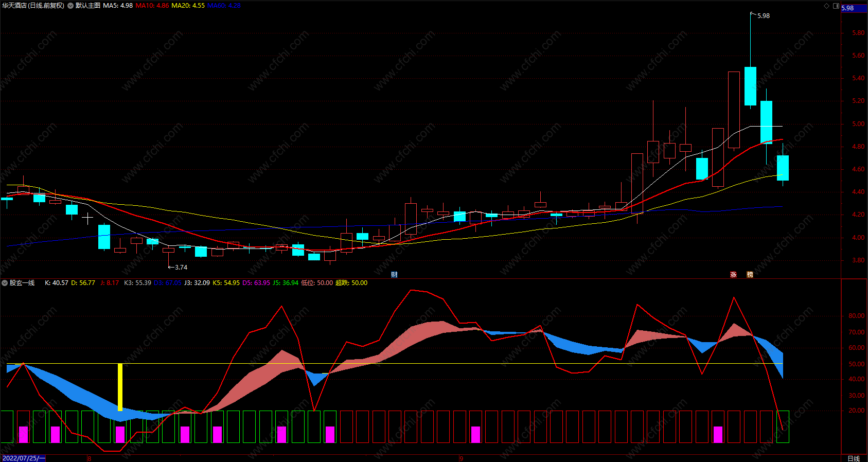Click the MA60: 4.28 indicator label

click(x=224, y=6)
